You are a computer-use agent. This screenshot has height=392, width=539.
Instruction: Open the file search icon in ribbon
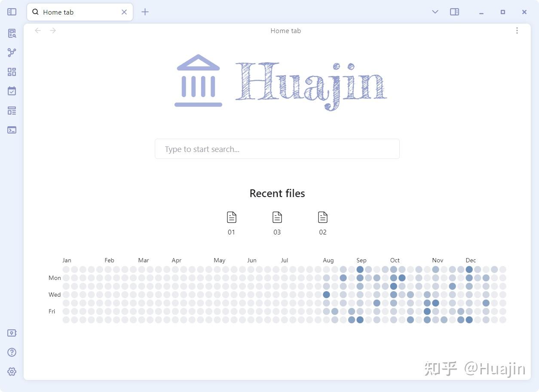(12, 33)
